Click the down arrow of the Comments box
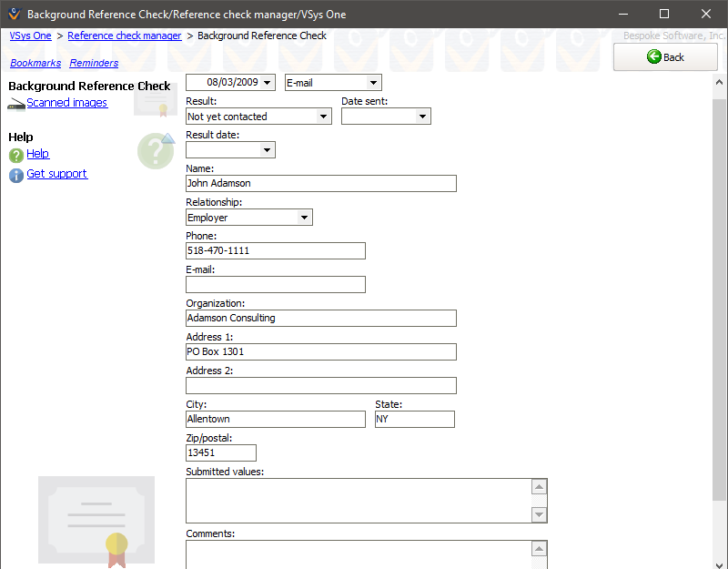Image resolution: width=728 pixels, height=569 pixels. pyautogui.click(x=539, y=564)
